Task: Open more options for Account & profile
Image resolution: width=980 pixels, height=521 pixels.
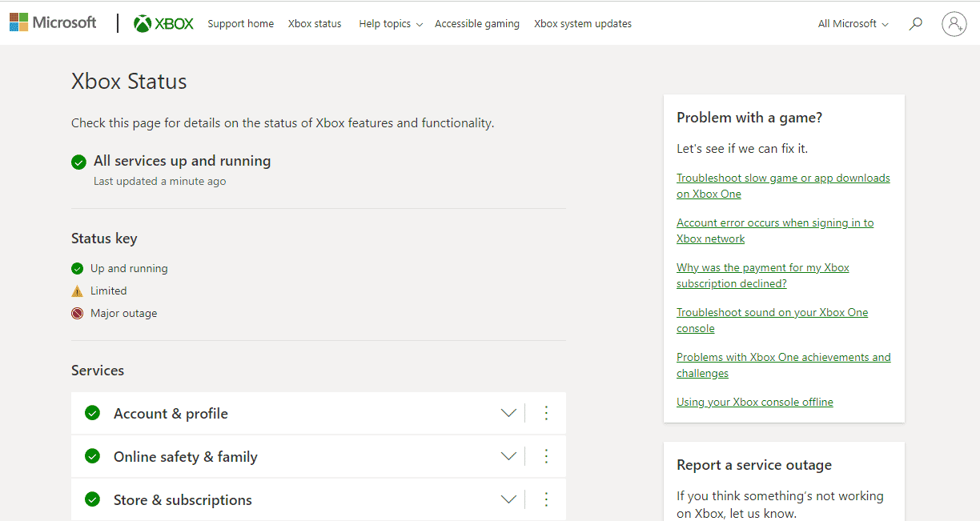Action: click(x=547, y=413)
